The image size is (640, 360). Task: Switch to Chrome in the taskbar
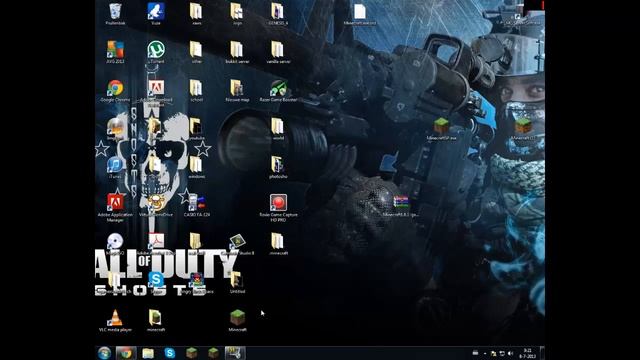[x=126, y=353]
